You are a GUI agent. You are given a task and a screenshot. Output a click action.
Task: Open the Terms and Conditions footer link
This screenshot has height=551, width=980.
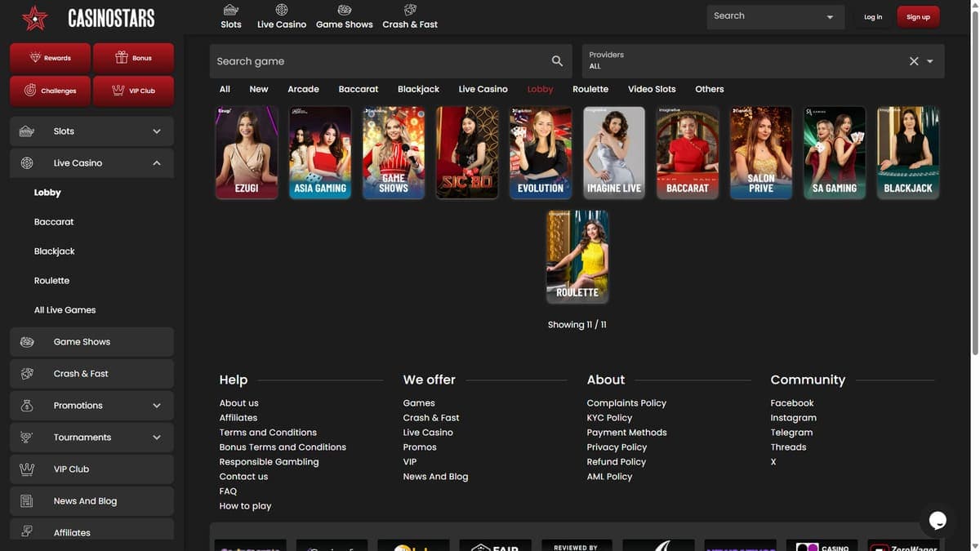pos(268,433)
